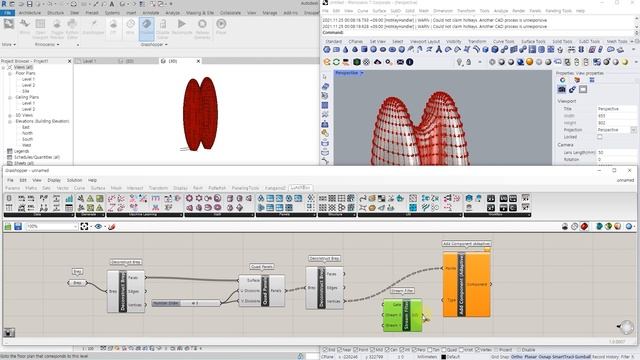This screenshot has width=640, height=360.
Task: Click the first blue sphere icon in Rhino Standard toolbar
Action: click(x=327, y=50)
